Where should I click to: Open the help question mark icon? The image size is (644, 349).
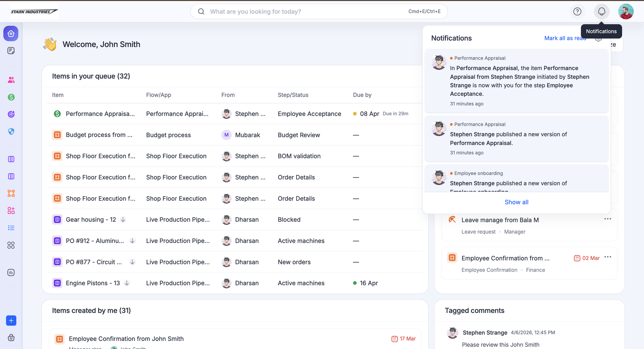577,12
